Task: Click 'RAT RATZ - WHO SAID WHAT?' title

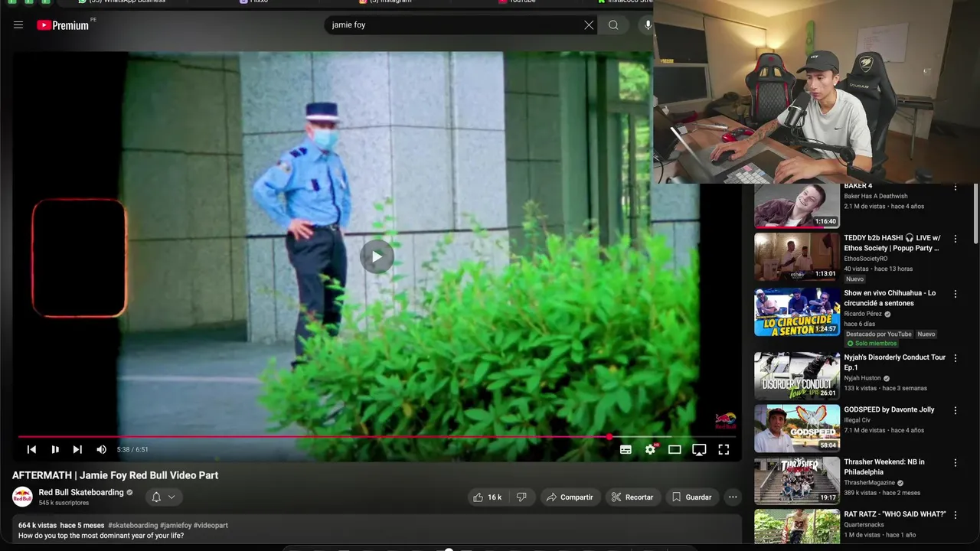Action: pos(894,514)
